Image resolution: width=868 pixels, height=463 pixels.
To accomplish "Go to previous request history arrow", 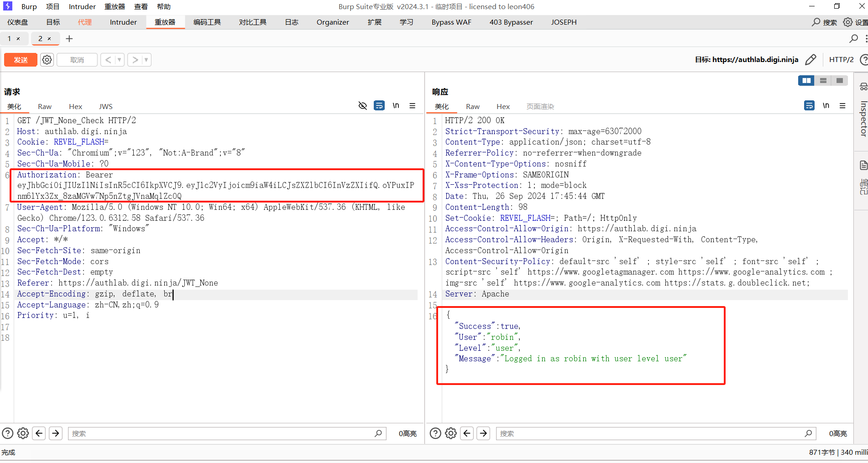I will (108, 60).
